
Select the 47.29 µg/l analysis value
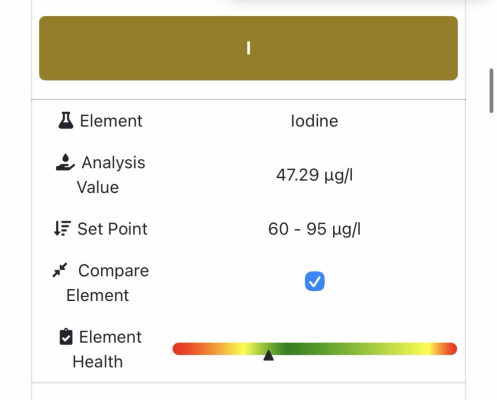314,175
